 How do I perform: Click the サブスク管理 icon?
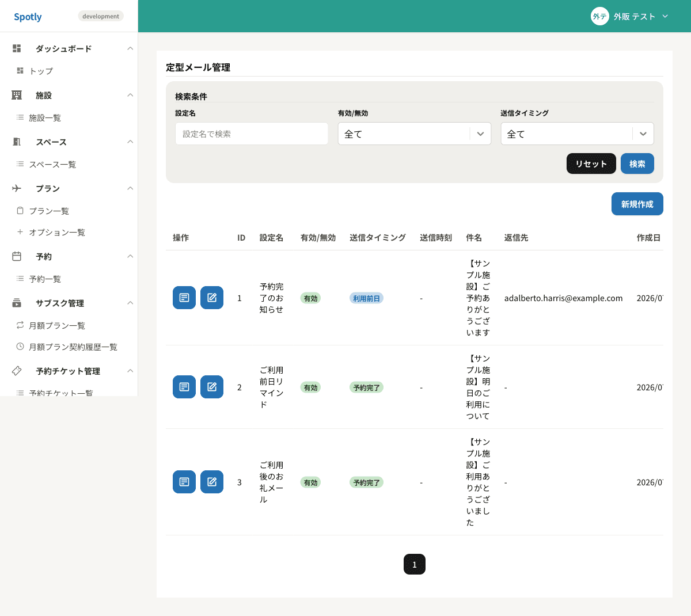[17, 303]
